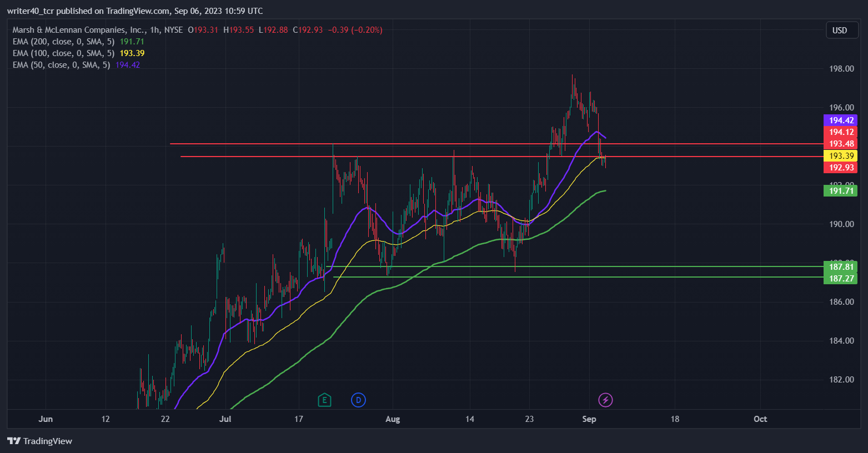Viewport: 868px width, 453px height.
Task: Click the green 187.27 support level label
Action: click(x=841, y=278)
